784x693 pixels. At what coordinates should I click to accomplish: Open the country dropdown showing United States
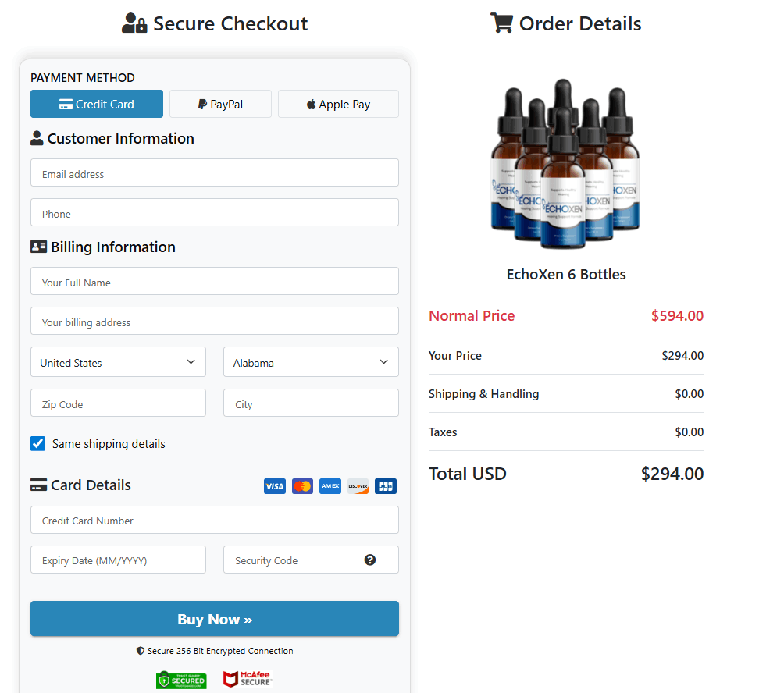pos(118,361)
